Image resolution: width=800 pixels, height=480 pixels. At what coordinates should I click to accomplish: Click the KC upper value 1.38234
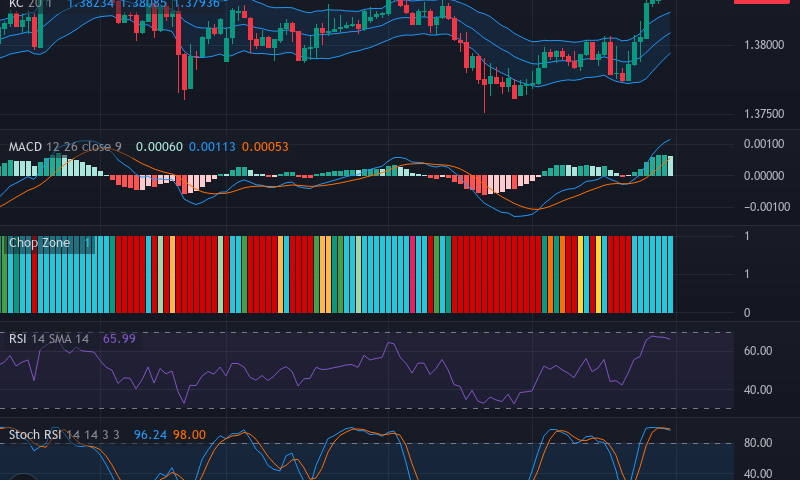click(x=91, y=4)
